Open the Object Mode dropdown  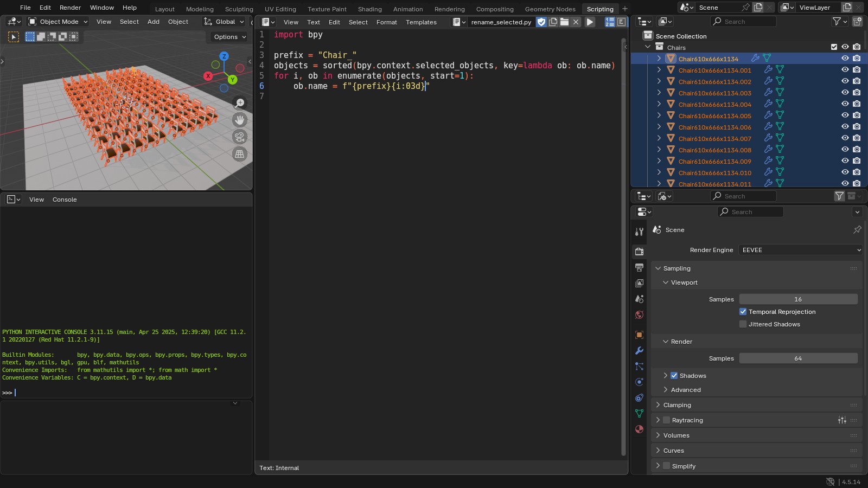click(x=58, y=22)
